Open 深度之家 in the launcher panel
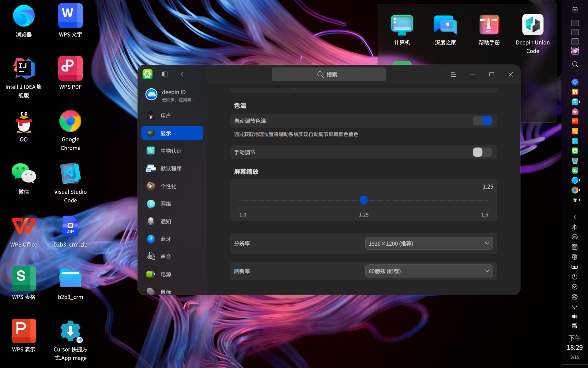The image size is (588, 368). [446, 30]
